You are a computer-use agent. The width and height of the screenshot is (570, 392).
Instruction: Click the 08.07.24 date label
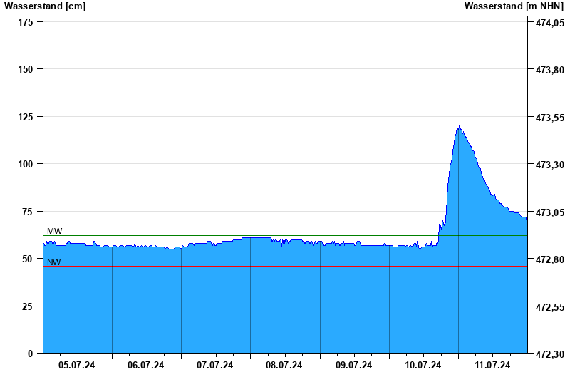click(284, 365)
